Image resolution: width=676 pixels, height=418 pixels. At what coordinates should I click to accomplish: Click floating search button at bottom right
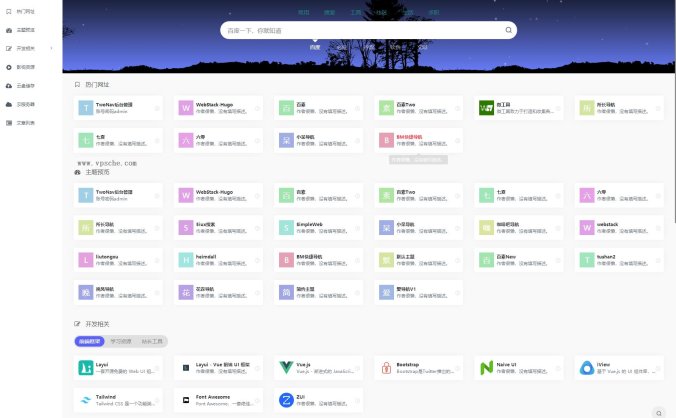coord(660,412)
